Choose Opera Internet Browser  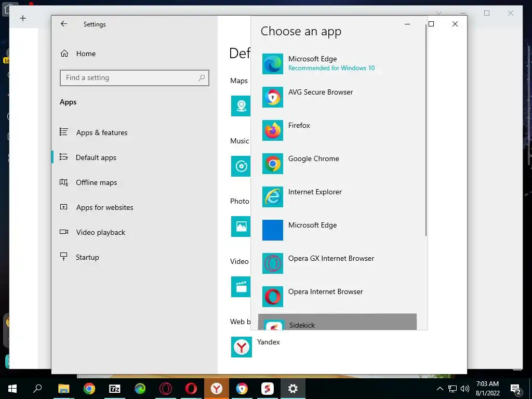[337, 296]
